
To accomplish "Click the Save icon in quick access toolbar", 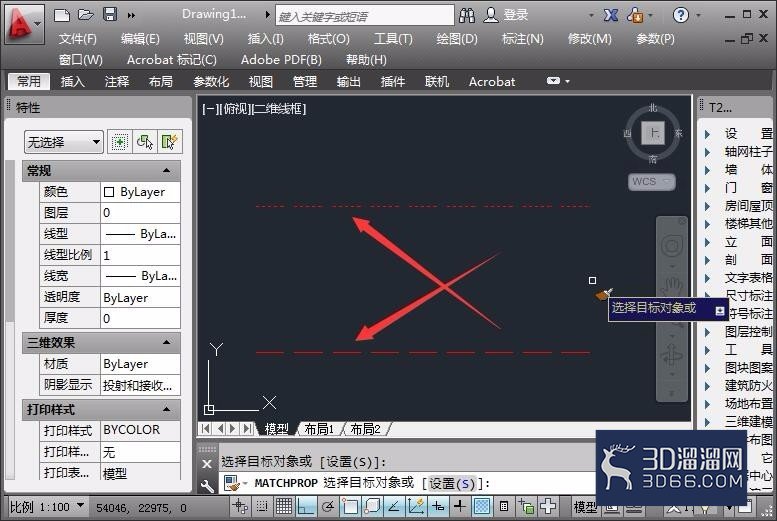I will pyautogui.click(x=110, y=14).
